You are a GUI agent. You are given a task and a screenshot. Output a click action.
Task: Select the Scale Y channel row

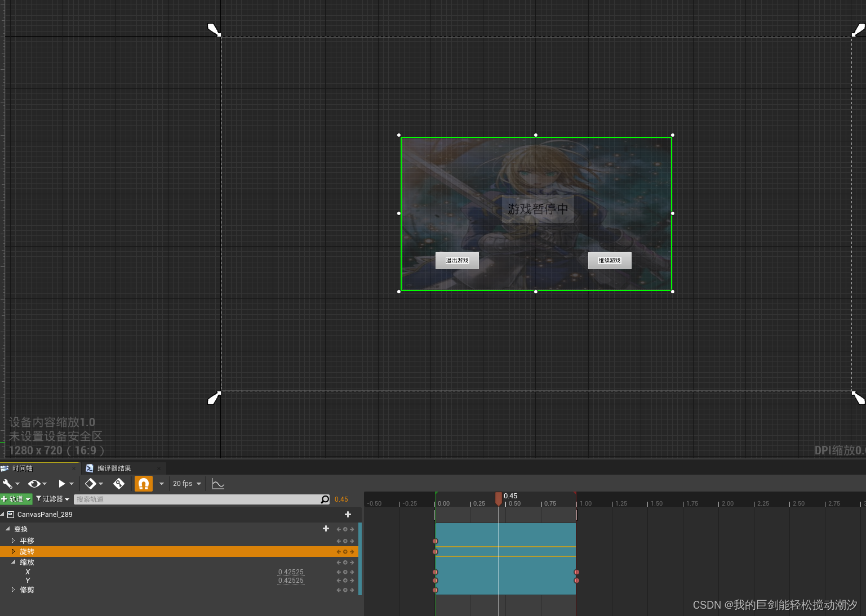pos(179,581)
